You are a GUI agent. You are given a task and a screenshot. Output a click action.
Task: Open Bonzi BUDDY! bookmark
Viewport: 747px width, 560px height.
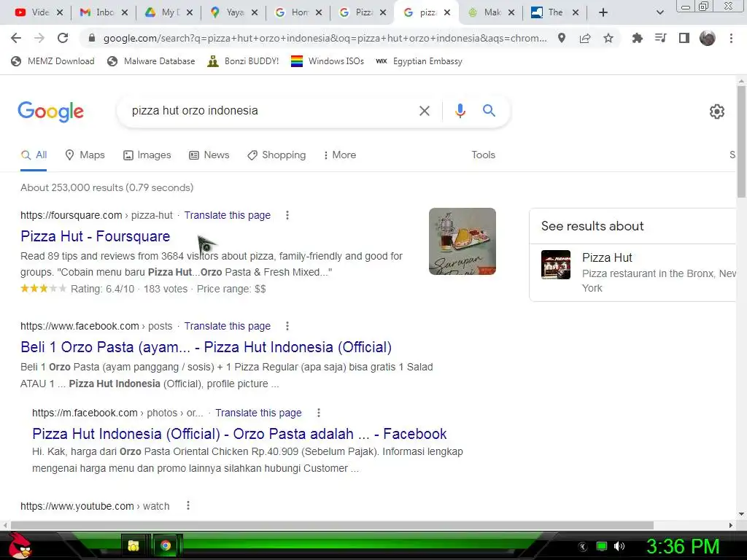242,61
